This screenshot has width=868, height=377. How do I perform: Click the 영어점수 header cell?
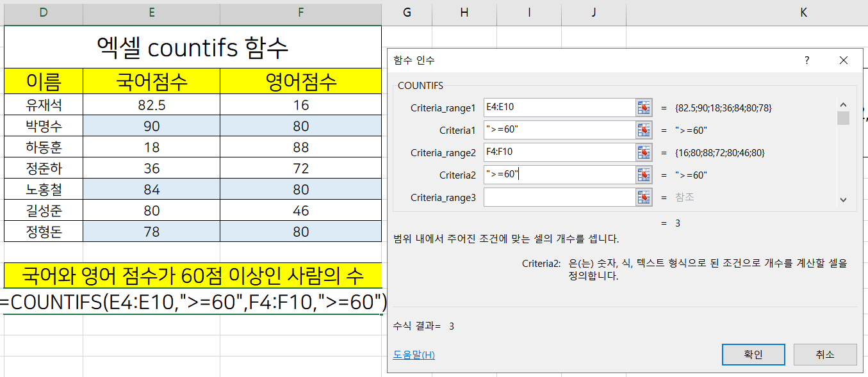pyautogui.click(x=301, y=81)
